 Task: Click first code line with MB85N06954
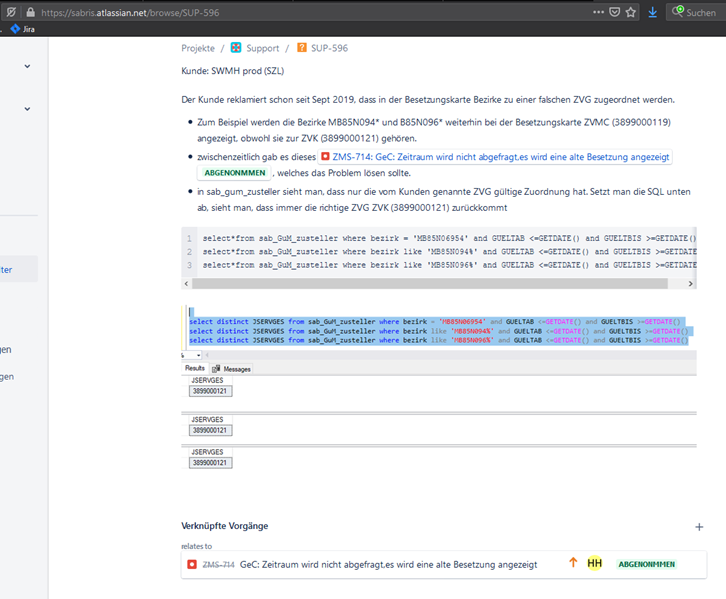tap(449, 238)
